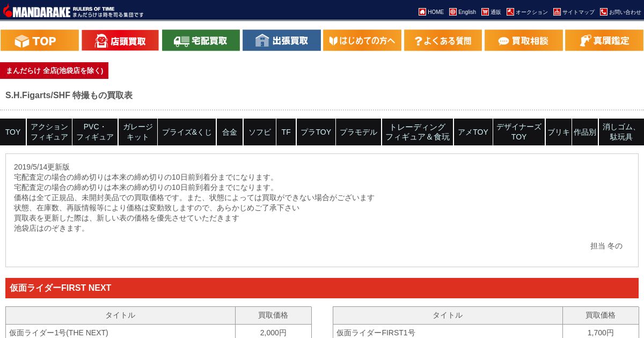Click the 通販 shopping cart icon
This screenshot has height=338, width=644.
485,12
